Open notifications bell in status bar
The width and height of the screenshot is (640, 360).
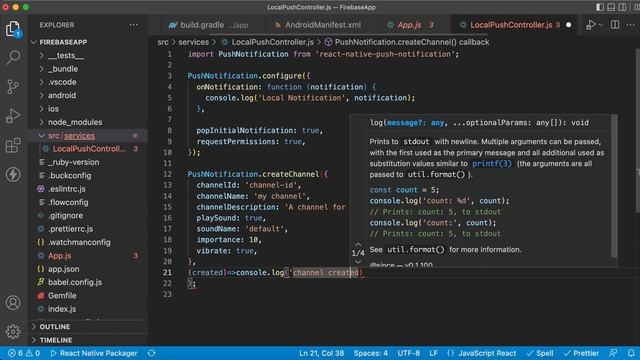631,353
